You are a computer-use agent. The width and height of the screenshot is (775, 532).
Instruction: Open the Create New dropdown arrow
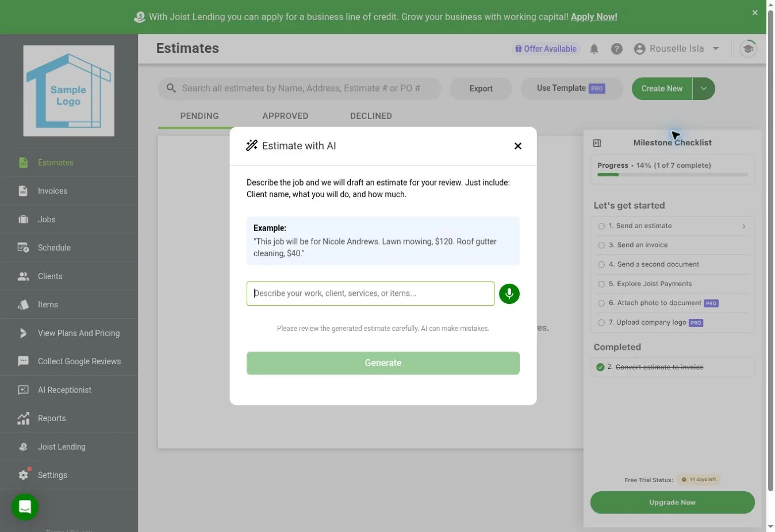coord(704,88)
